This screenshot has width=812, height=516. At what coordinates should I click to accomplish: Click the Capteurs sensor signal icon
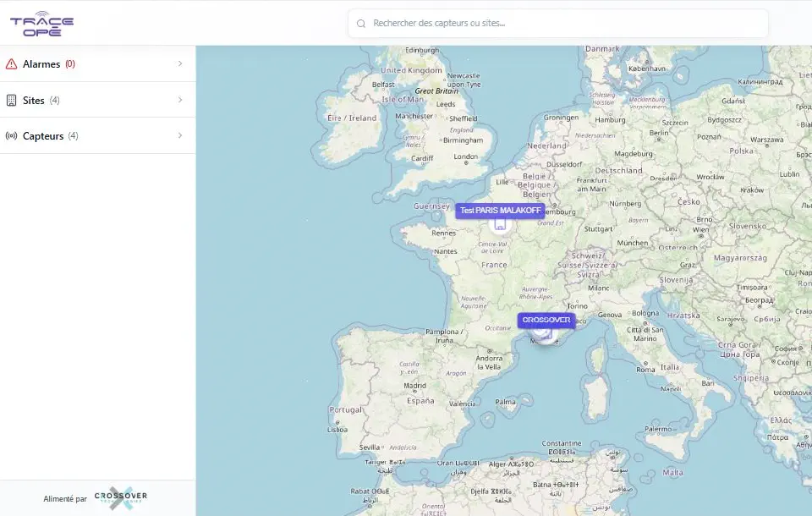(11, 136)
